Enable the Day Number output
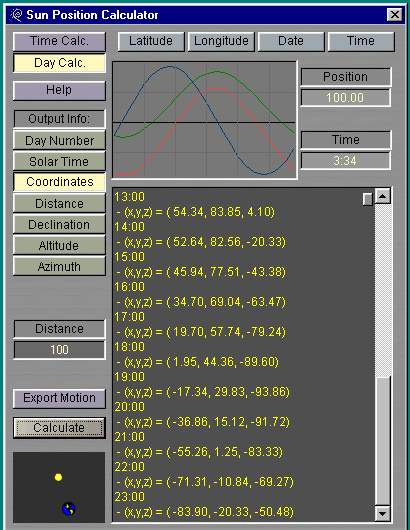Image resolution: width=410 pixels, height=530 pixels. click(x=59, y=141)
